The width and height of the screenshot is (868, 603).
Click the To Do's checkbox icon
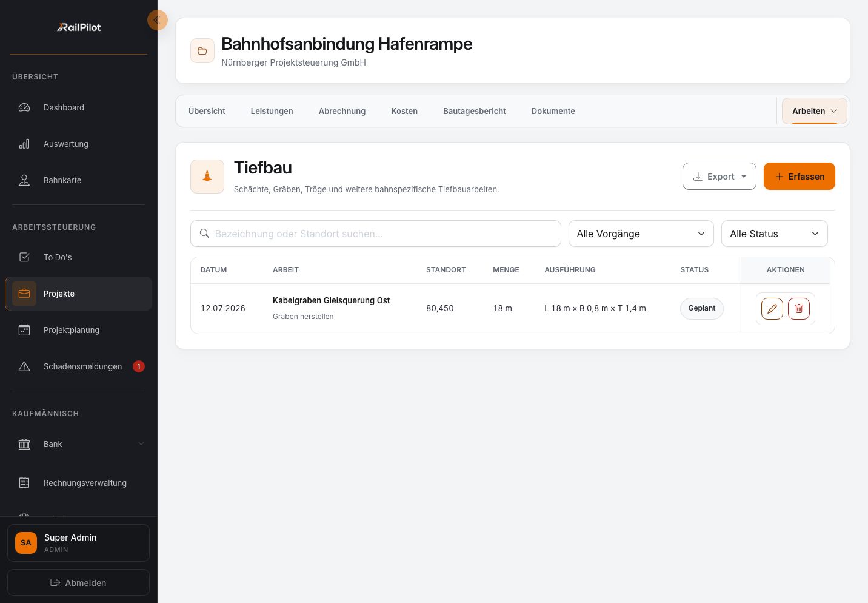pyautogui.click(x=24, y=257)
